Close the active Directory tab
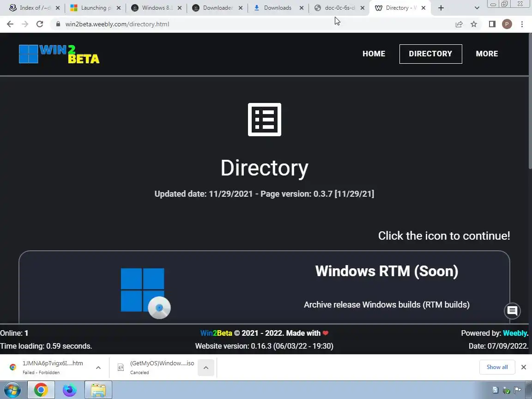 coord(423,8)
